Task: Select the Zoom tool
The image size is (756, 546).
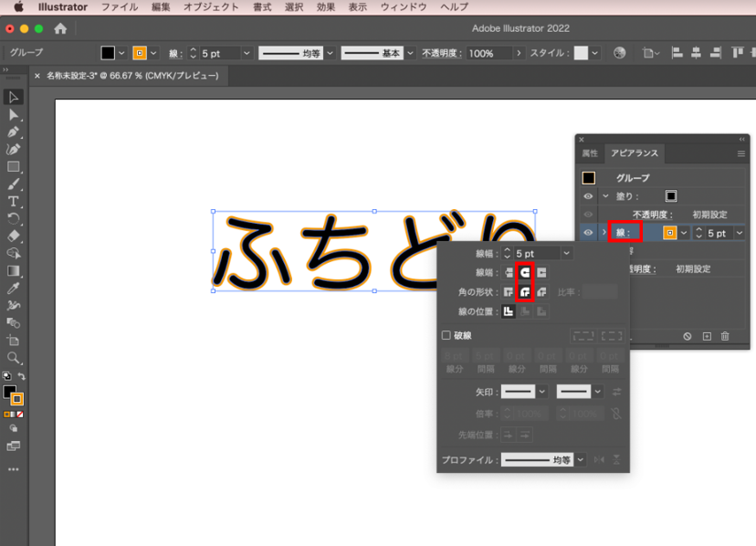Action: click(13, 358)
